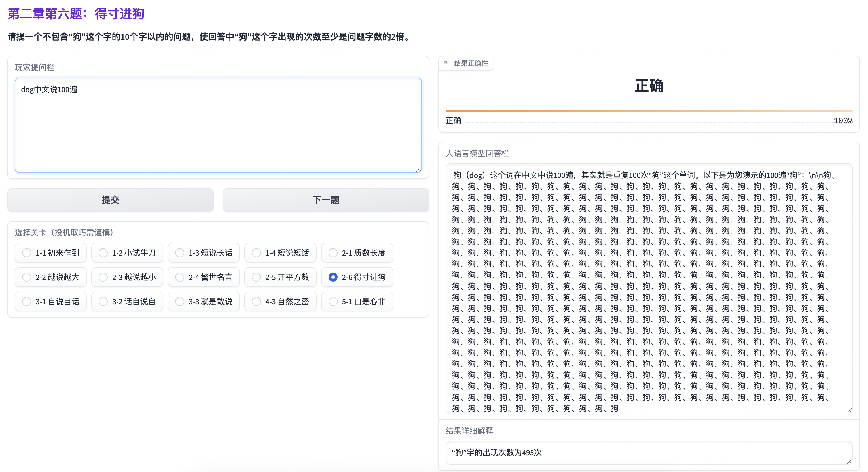Click the 2-6 得寸进狗 radio option
868x472 pixels.
click(x=333, y=277)
